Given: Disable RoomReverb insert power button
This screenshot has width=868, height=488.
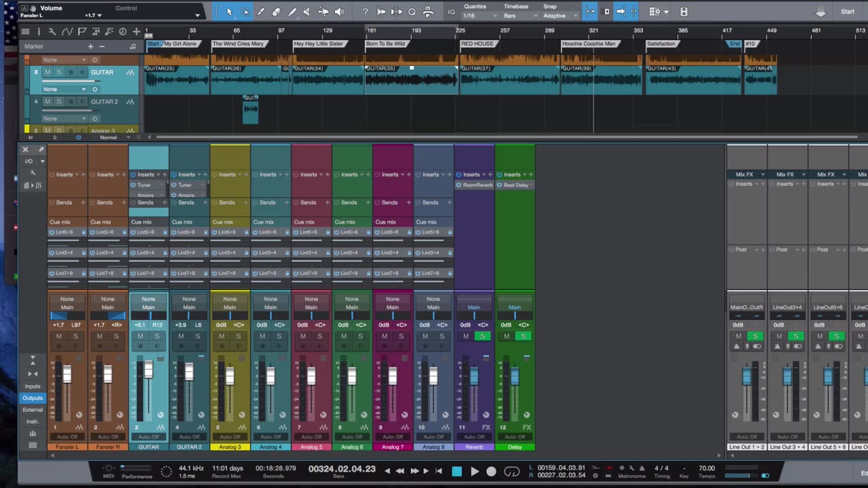Looking at the screenshot, I should click(459, 185).
